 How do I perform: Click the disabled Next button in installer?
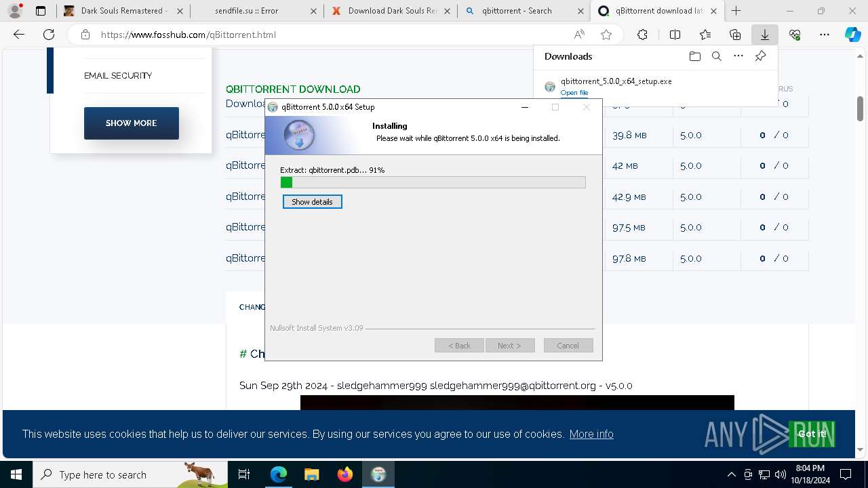pos(510,346)
